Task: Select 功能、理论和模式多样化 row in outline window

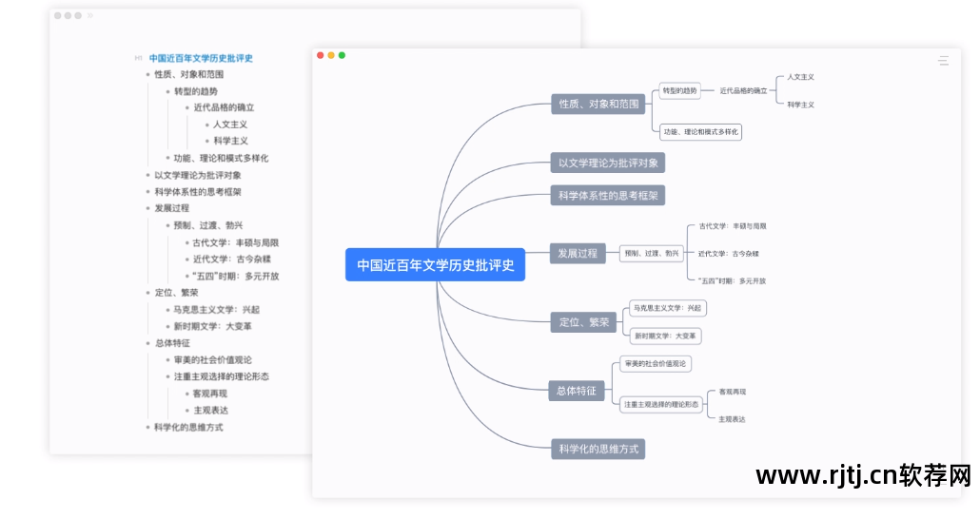Action: point(221,158)
